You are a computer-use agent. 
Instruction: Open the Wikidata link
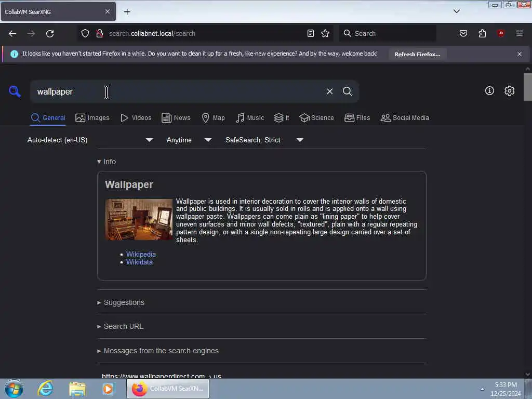[139, 262]
